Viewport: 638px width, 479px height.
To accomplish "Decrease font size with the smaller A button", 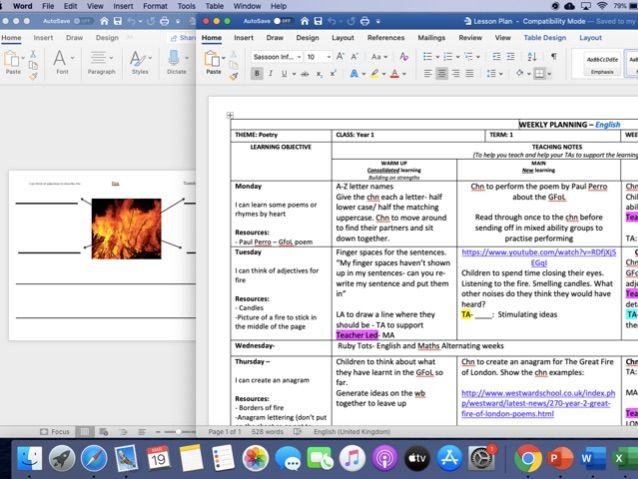I will 354,57.
